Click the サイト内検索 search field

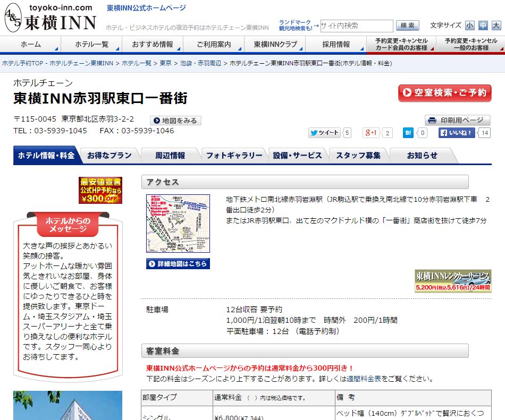[x=357, y=25]
